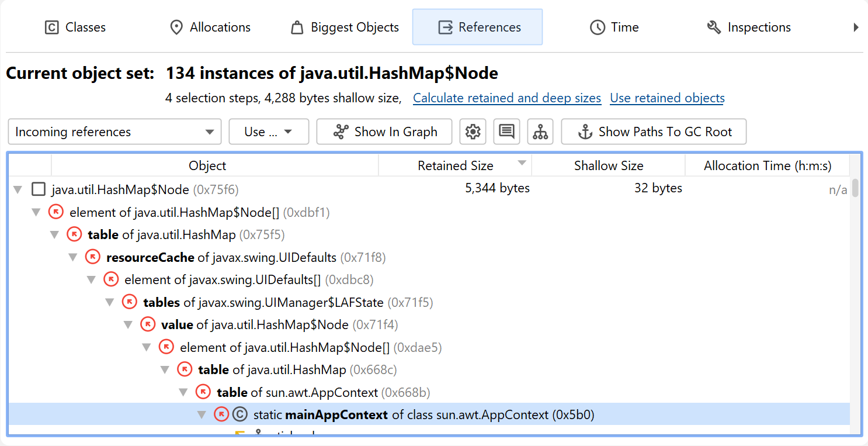Viewport: 868px width, 446px height.
Task: Click the red reference icon beside tables field
Action: pos(130,302)
